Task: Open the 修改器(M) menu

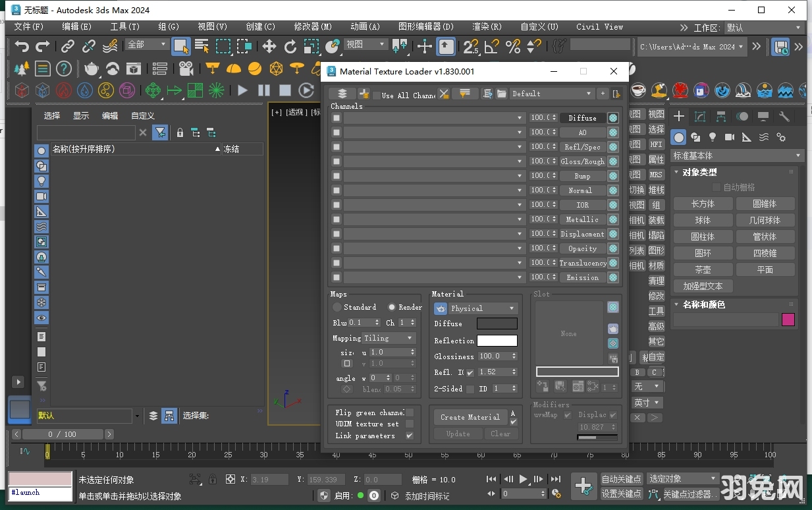Action: (x=313, y=27)
